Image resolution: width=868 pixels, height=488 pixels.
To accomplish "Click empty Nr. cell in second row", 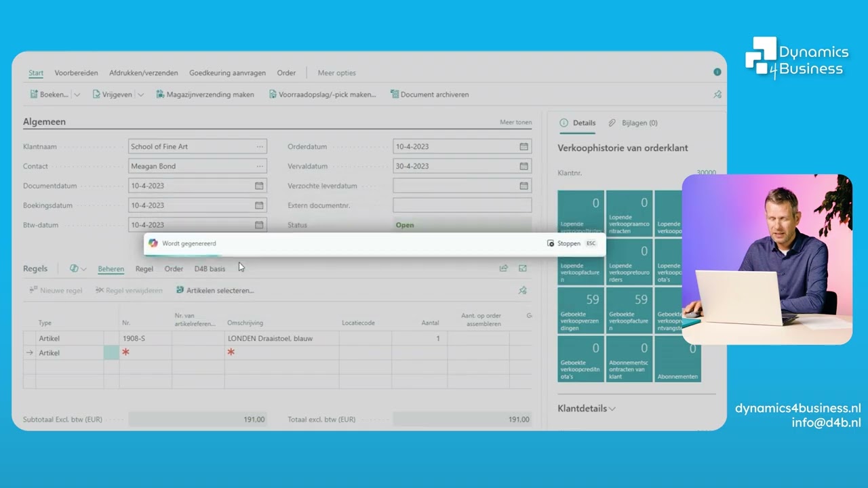I will point(145,352).
